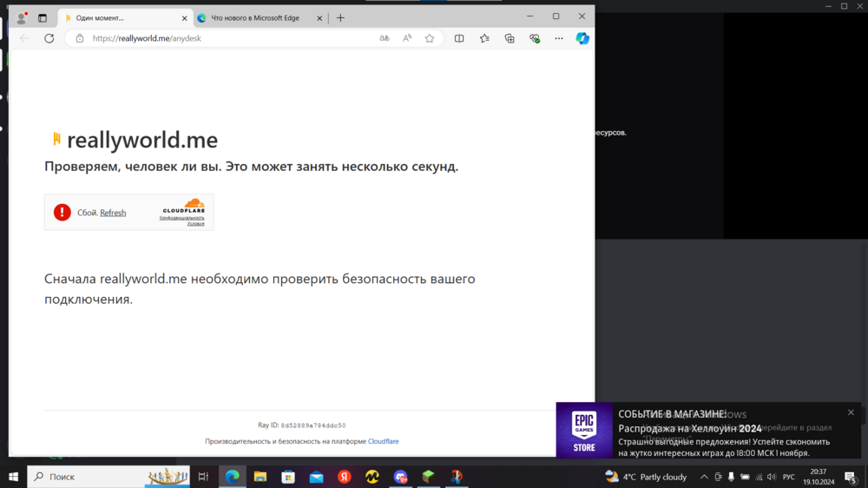Viewport: 868px width, 488px height.
Task: Open Mail app from taskbar
Action: (316, 477)
